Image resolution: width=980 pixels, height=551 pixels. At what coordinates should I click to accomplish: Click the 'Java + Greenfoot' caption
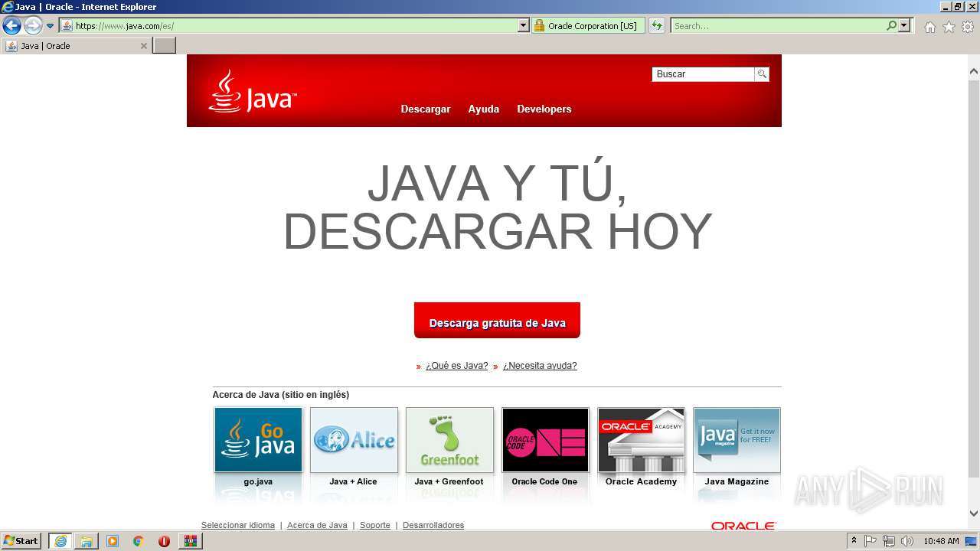[449, 481]
